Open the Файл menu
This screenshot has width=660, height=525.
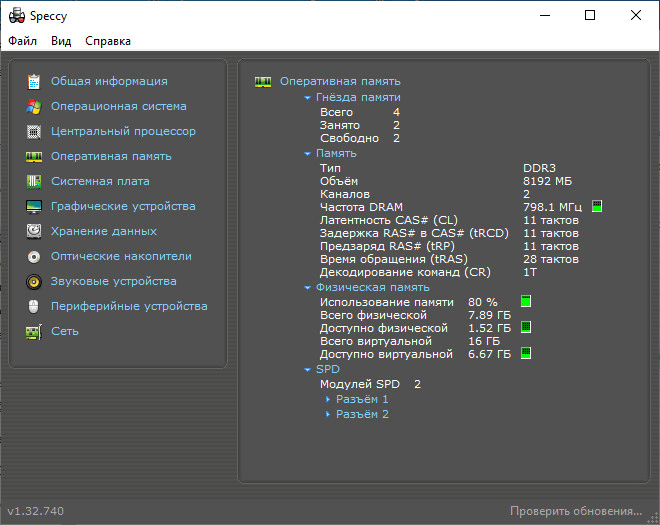[x=22, y=41]
